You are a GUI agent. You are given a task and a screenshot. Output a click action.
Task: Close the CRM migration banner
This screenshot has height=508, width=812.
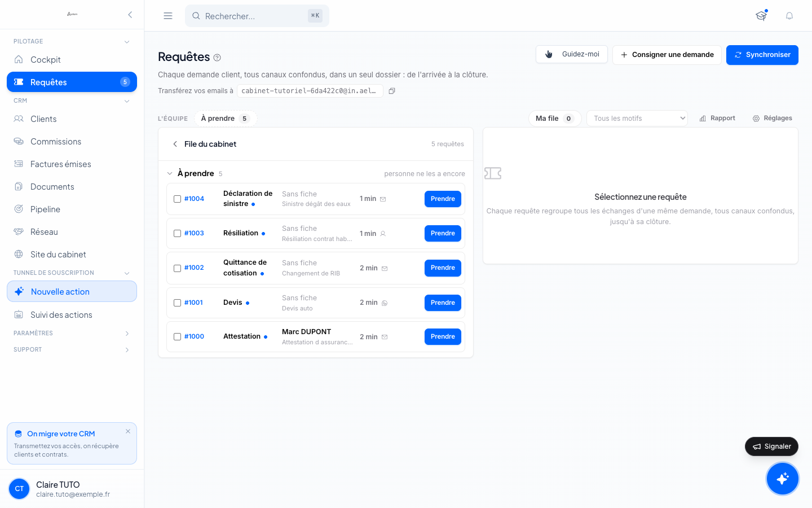coord(128,431)
